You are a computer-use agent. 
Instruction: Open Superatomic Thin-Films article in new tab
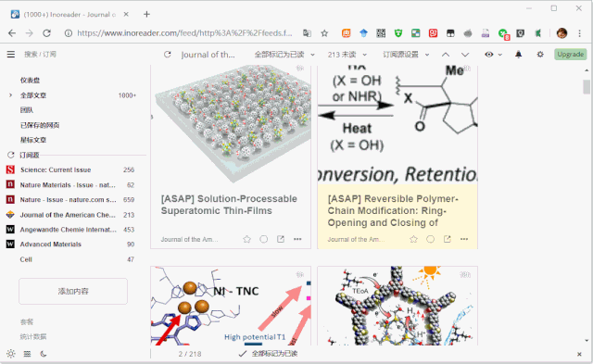[281, 239]
